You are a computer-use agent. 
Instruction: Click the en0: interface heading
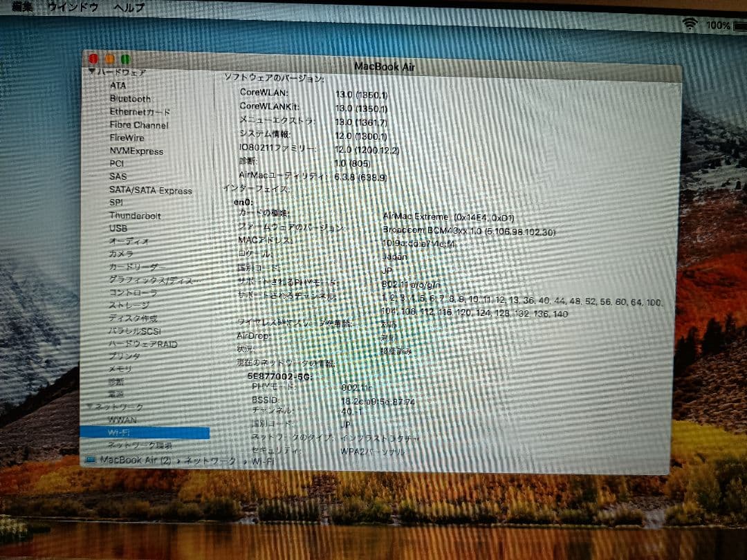coord(243,202)
